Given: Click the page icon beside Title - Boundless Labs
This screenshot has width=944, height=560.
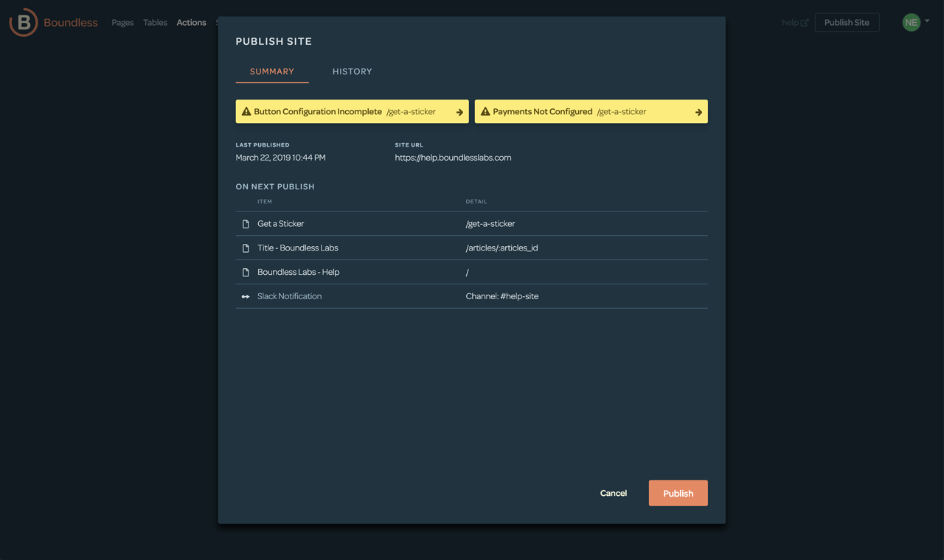Looking at the screenshot, I should point(246,248).
